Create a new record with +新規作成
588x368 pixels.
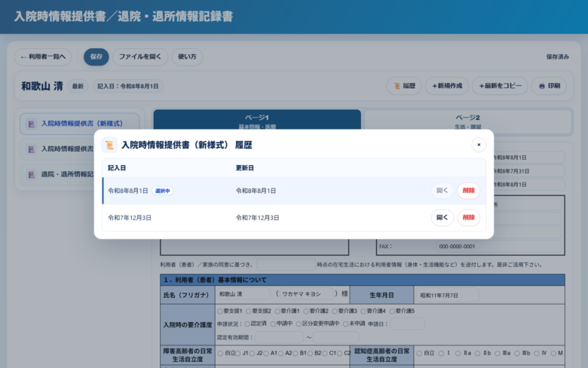point(447,86)
